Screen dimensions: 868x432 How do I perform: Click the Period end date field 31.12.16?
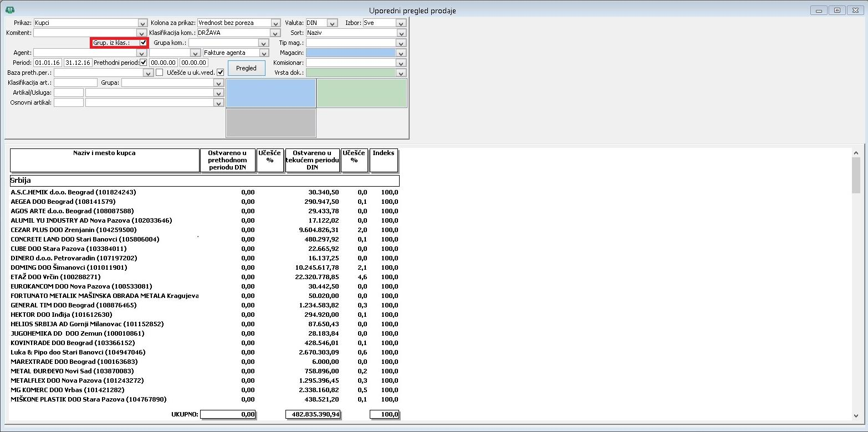[x=78, y=63]
